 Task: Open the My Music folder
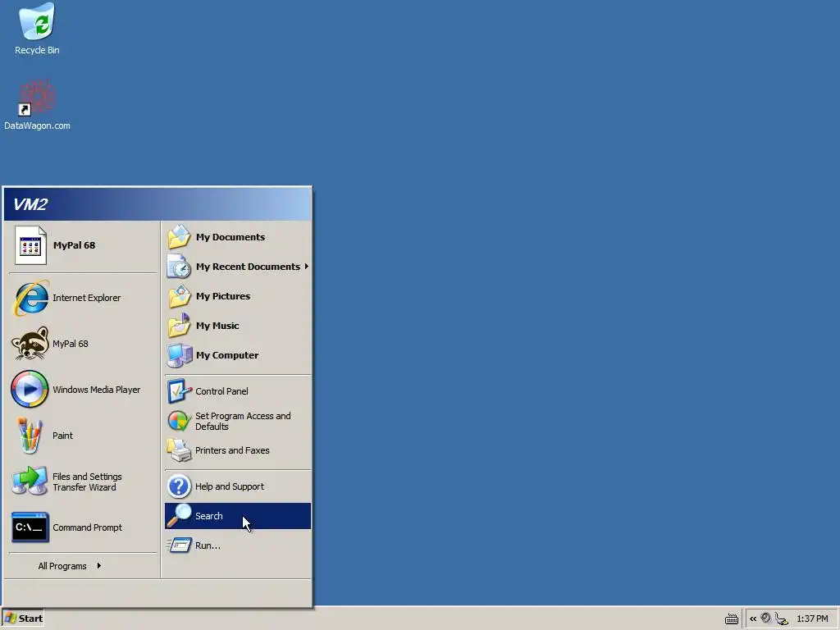pos(238,326)
